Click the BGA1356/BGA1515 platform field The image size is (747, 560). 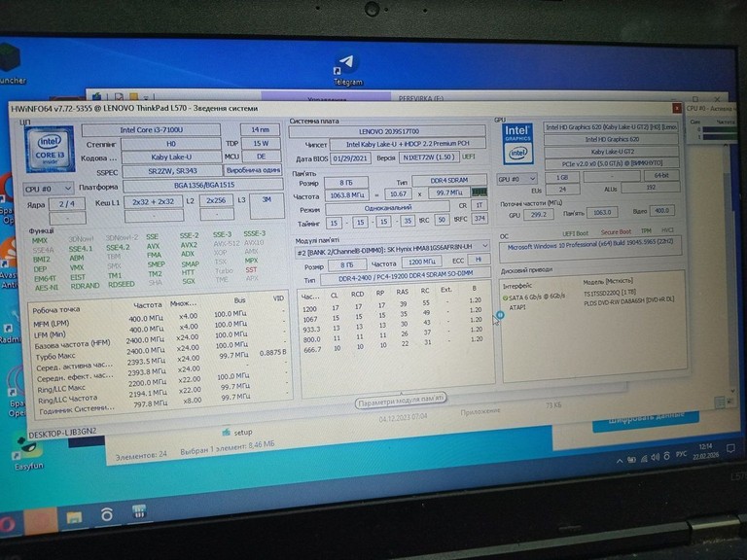pos(204,185)
